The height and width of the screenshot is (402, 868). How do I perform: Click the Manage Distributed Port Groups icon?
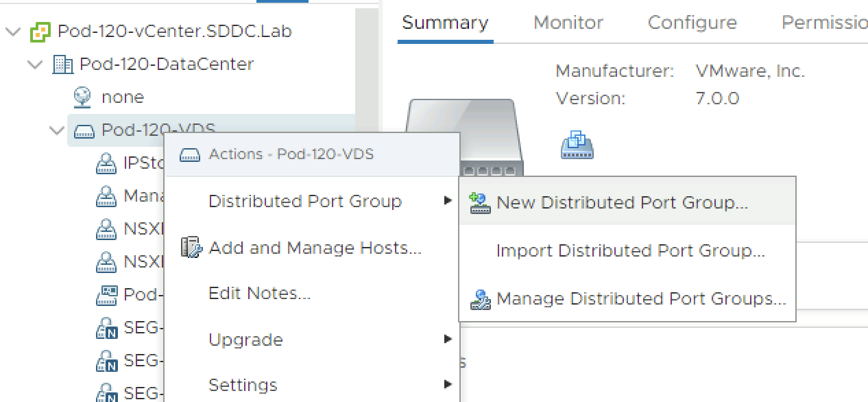click(x=480, y=300)
